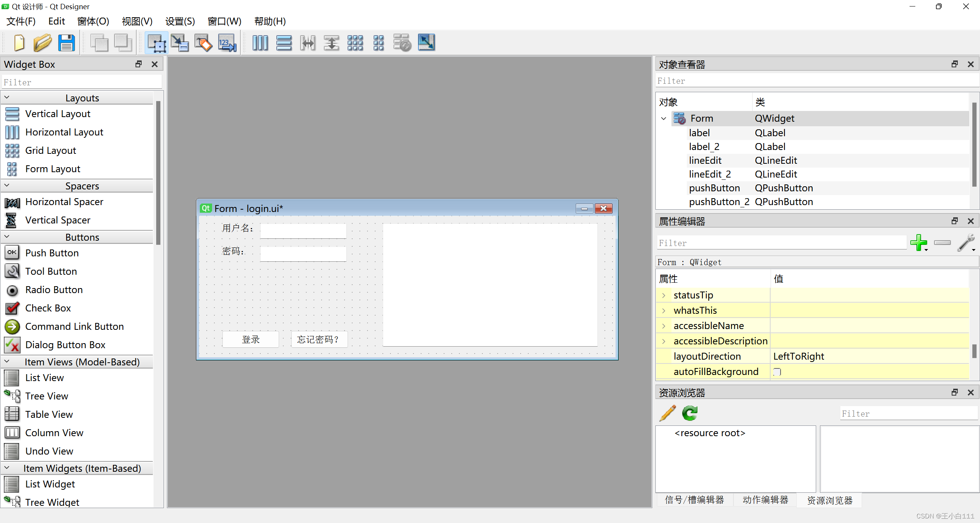Collapse the Form tree node
This screenshot has width=980, height=523.
664,119
